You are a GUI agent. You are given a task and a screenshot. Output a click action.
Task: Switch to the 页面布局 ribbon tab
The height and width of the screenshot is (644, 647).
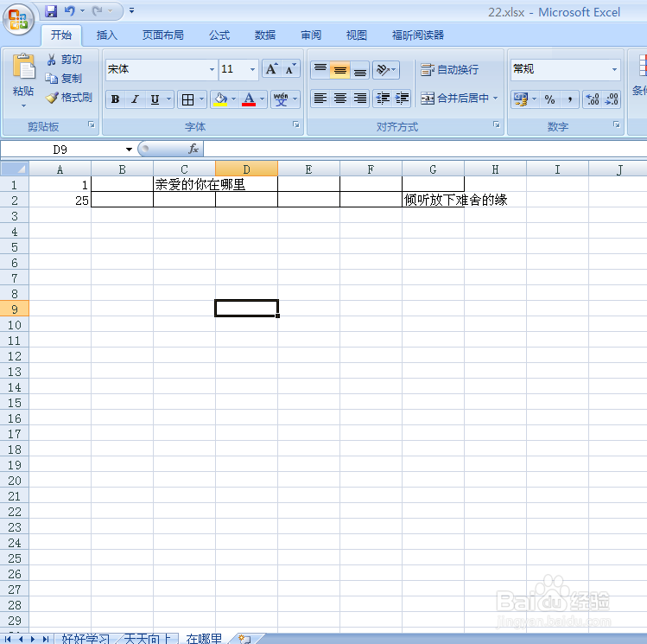[163, 35]
